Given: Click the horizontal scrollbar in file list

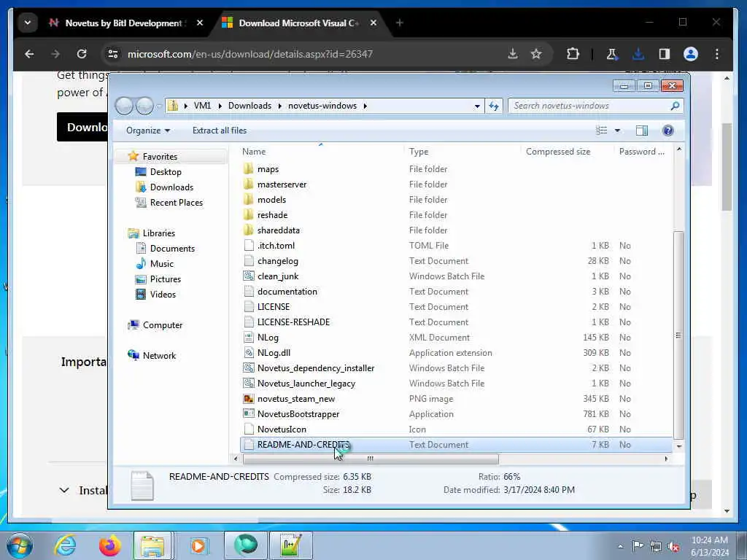Looking at the screenshot, I should pos(371,459).
